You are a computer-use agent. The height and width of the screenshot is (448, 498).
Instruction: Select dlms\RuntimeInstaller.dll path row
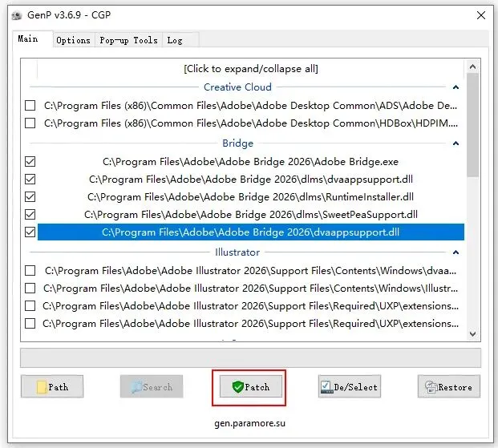tap(250, 197)
